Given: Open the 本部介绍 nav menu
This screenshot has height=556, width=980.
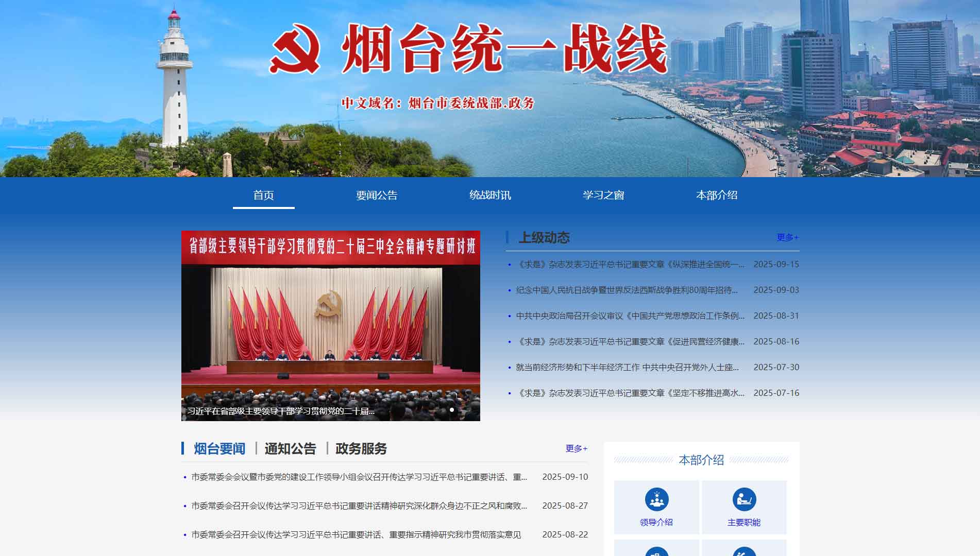Looking at the screenshot, I should (x=717, y=195).
